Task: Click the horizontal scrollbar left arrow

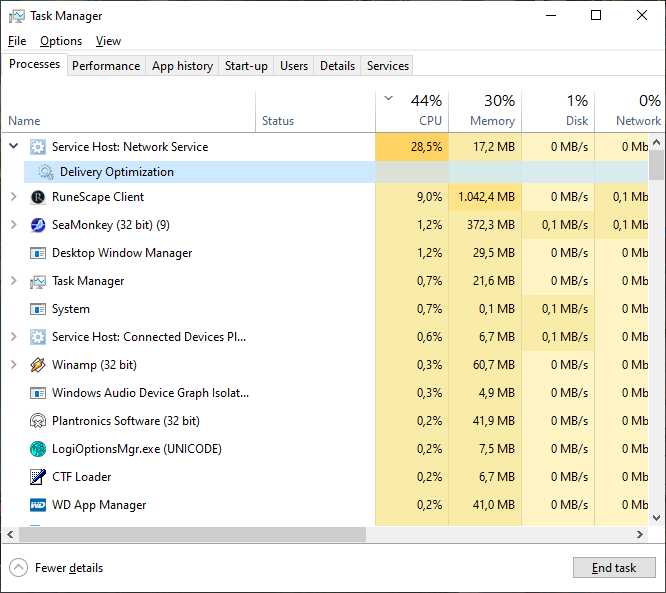Action: pyautogui.click(x=11, y=534)
